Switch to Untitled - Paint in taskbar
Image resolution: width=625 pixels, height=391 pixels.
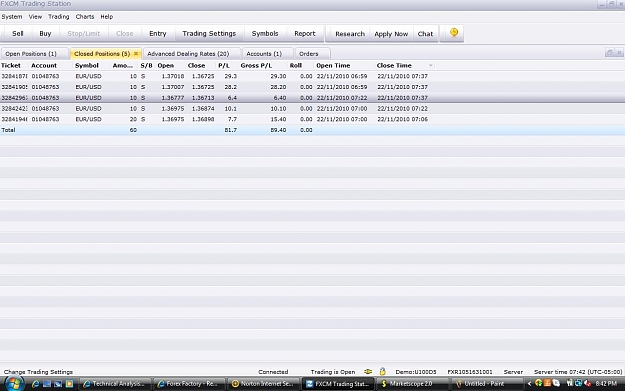[x=487, y=384]
